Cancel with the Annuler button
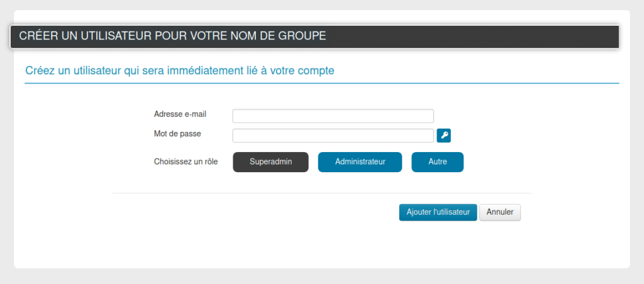 click(500, 212)
